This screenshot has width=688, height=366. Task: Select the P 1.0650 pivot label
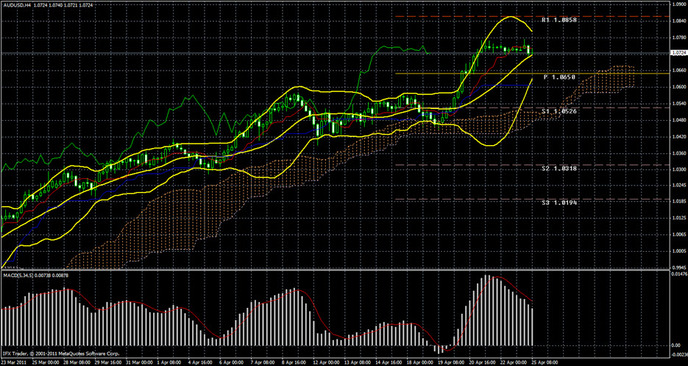tap(559, 77)
